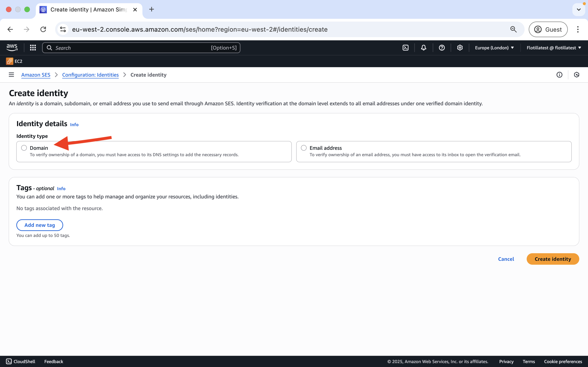Image resolution: width=588 pixels, height=367 pixels.
Task: Open CloudShell icon in top navigation bar
Action: (x=406, y=48)
